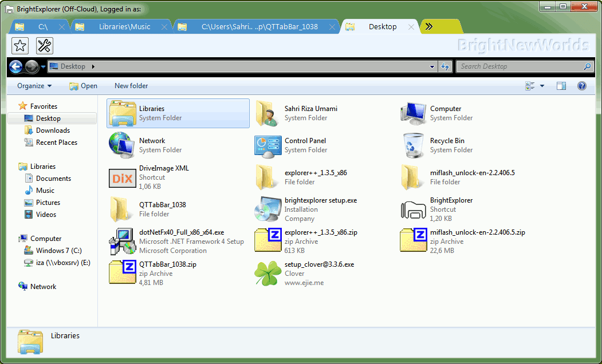This screenshot has width=602, height=364.
Task: Select the dotNetFx40_Full_x86_x64.exe icon
Action: (x=123, y=242)
